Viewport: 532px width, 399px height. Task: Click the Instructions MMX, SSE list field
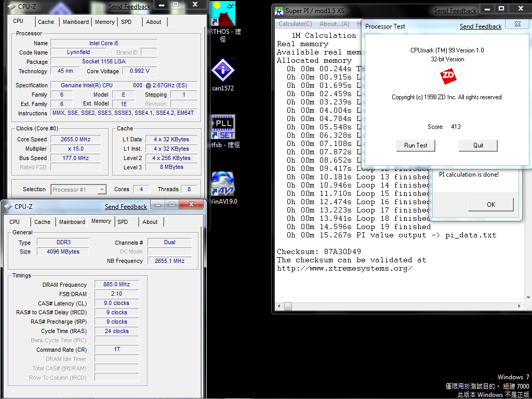(124, 113)
